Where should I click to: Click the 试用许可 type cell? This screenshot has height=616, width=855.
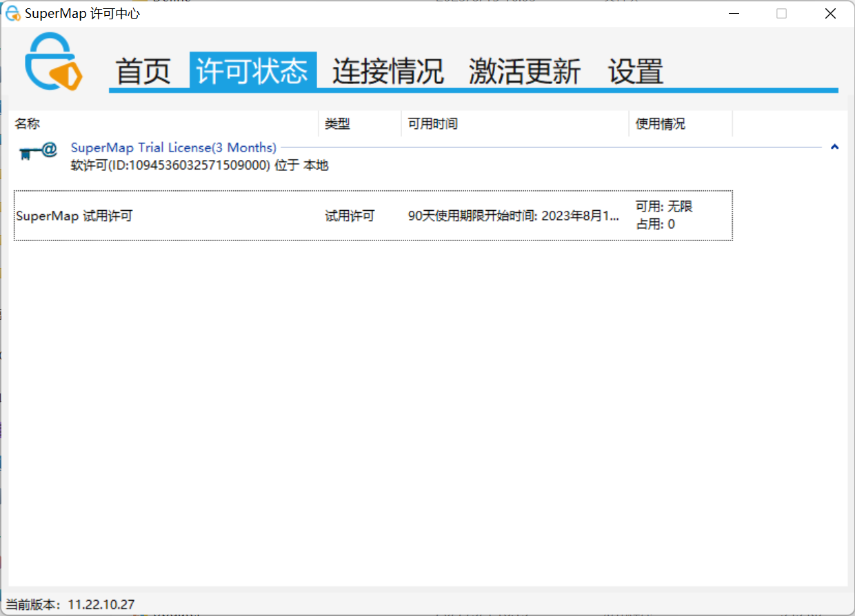[350, 216]
